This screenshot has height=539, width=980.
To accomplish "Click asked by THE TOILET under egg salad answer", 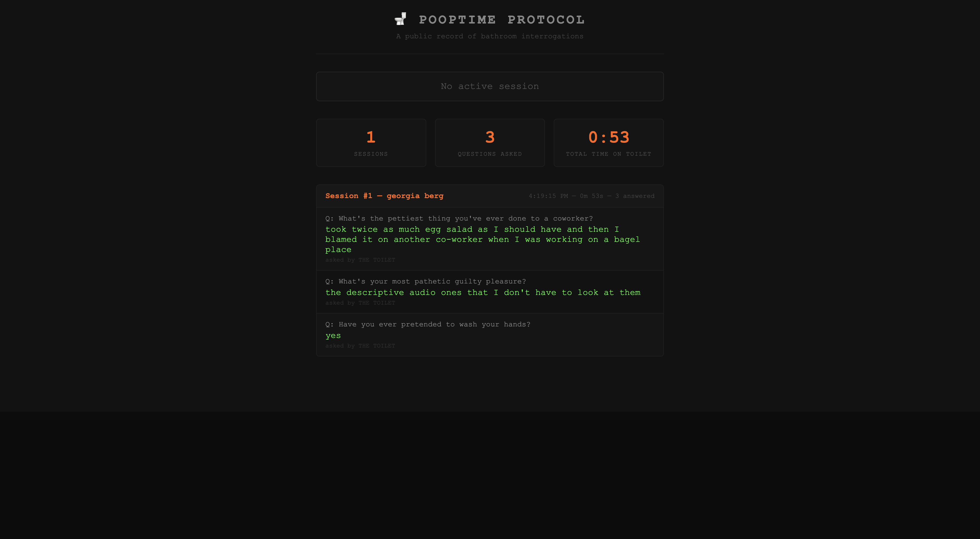I will coord(360,260).
